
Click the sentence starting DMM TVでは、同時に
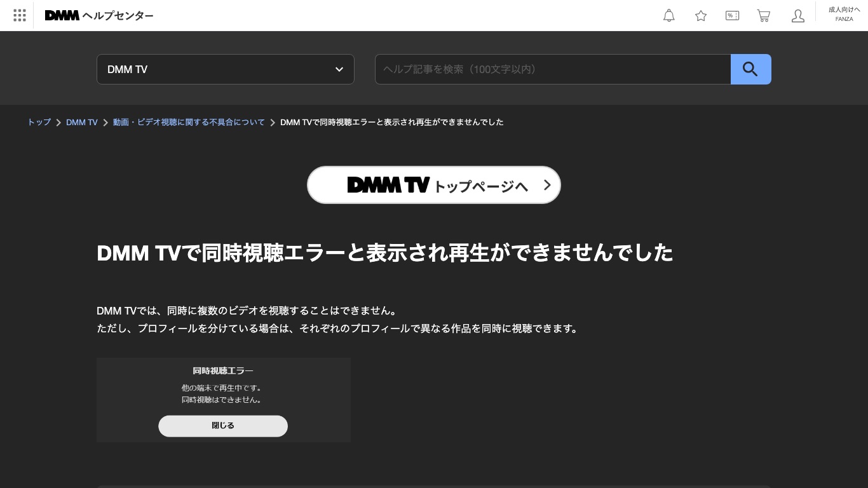pyautogui.click(x=248, y=311)
